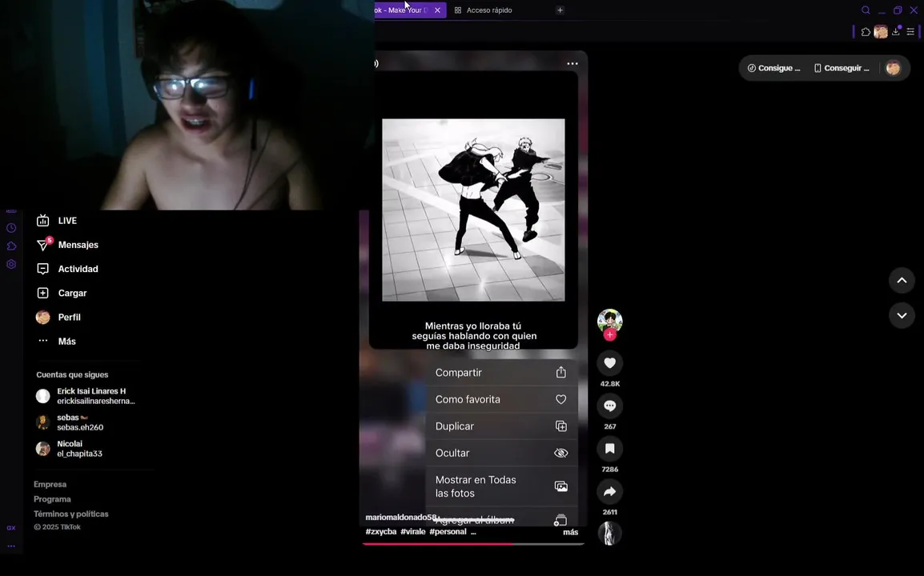This screenshot has height=576, width=924.
Task: Open hashtag #zxycba
Action: [380, 532]
